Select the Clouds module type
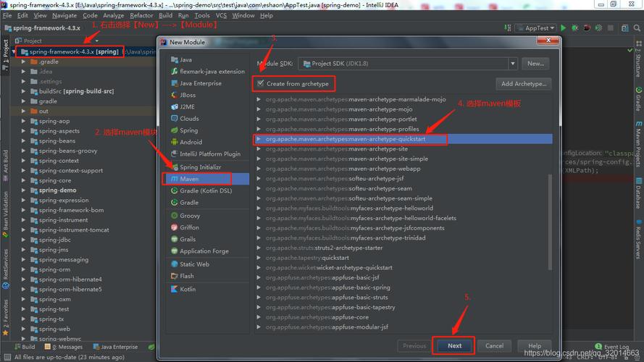Viewport: 644px width, 362px height. click(185, 119)
